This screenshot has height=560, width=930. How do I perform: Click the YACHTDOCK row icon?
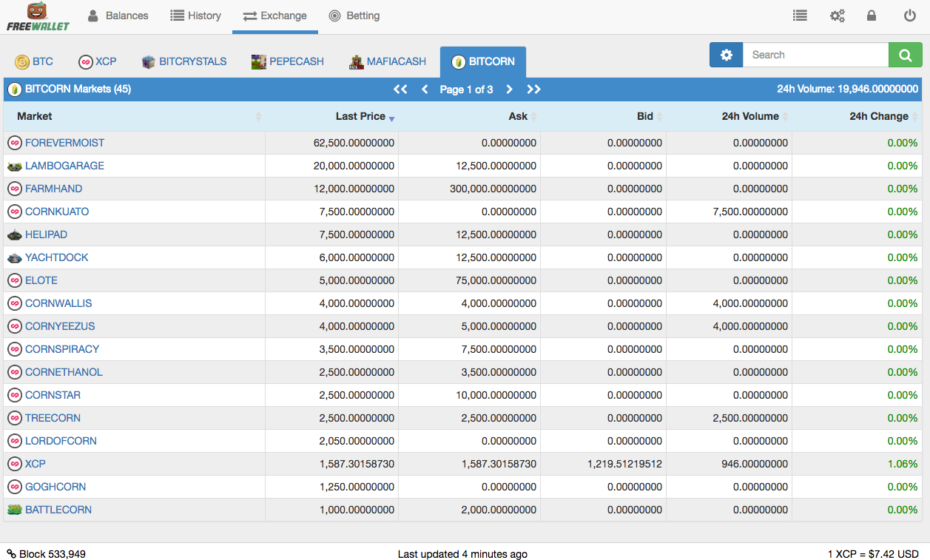(14, 257)
